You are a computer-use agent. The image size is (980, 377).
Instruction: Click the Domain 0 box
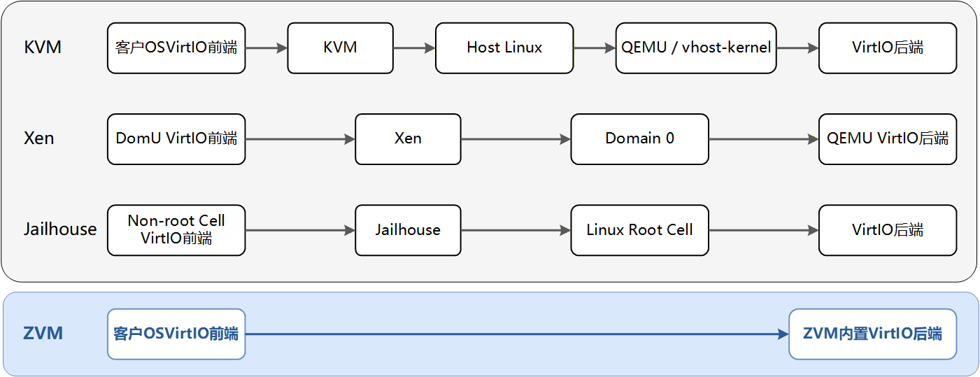click(x=639, y=139)
